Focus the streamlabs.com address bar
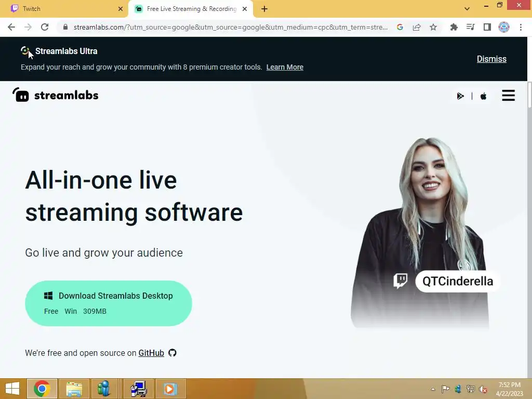Image resolution: width=532 pixels, height=399 pixels. point(230,27)
